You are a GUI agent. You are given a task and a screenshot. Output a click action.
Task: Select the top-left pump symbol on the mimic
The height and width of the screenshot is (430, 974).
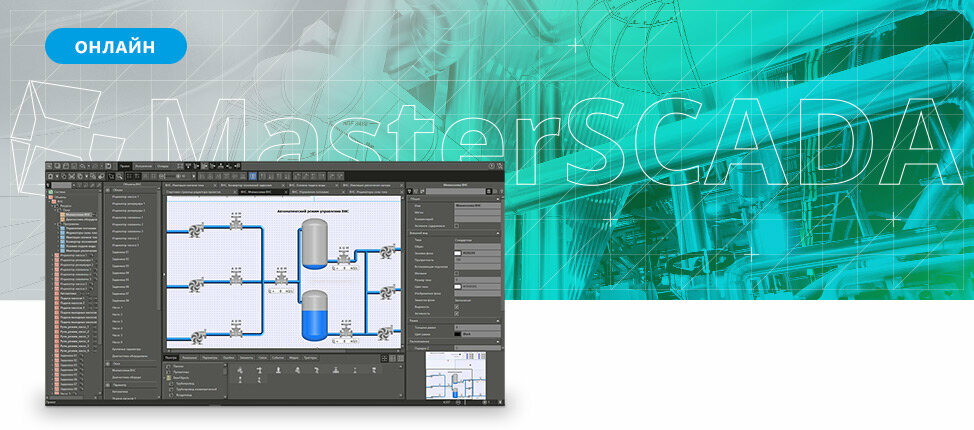point(195,231)
